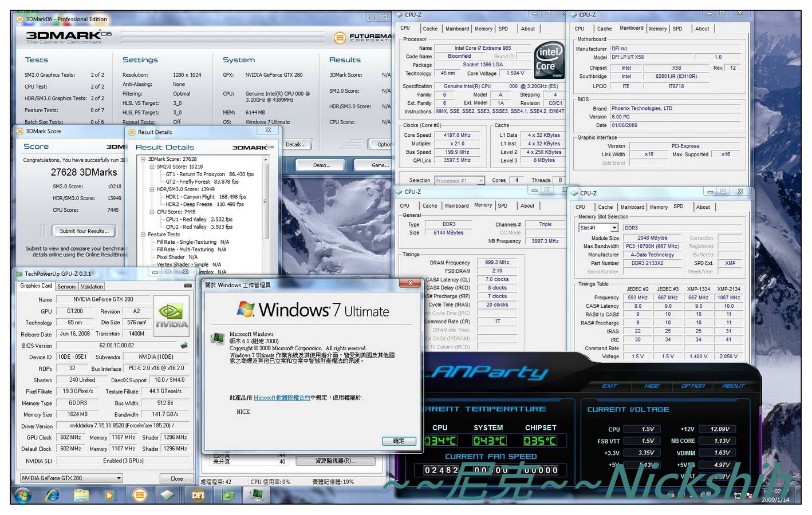Save GPU BIOS using green chip icon
Screen dimensions: 812x515
coord(184,345)
